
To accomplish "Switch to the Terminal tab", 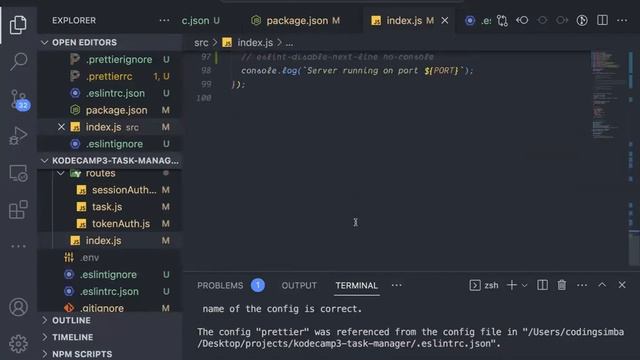I will pyautogui.click(x=357, y=285).
